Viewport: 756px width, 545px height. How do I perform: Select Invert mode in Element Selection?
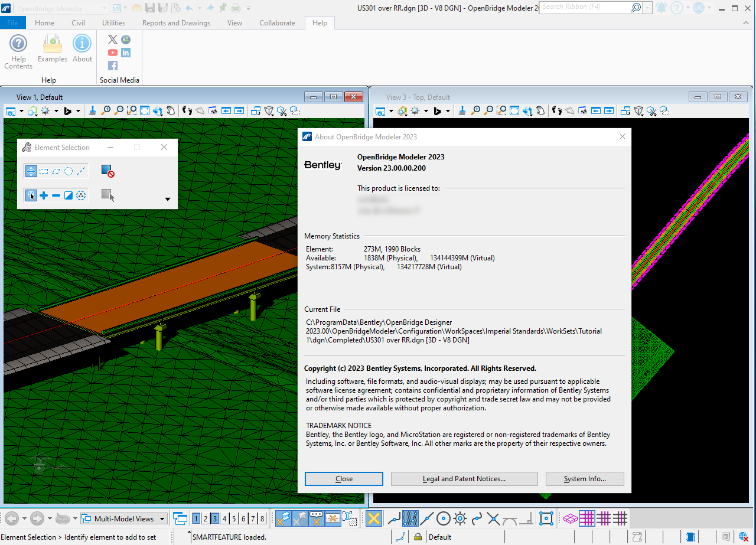click(x=69, y=195)
